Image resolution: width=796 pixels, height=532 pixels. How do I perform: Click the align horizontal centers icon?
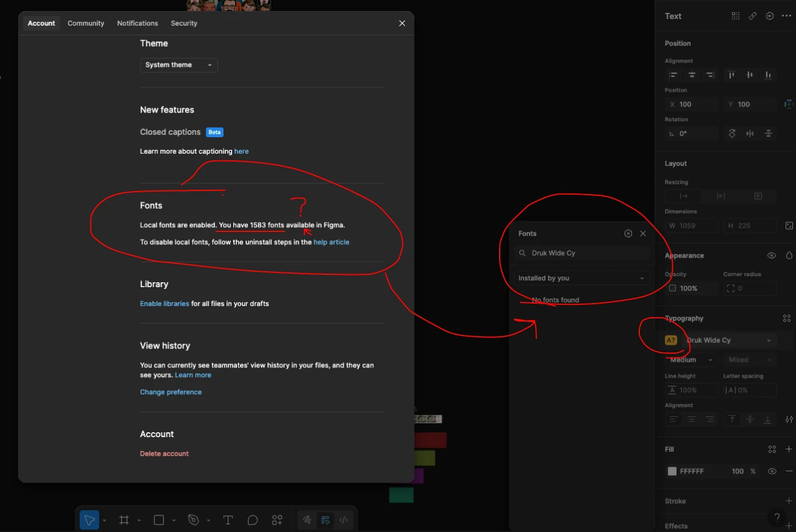692,75
